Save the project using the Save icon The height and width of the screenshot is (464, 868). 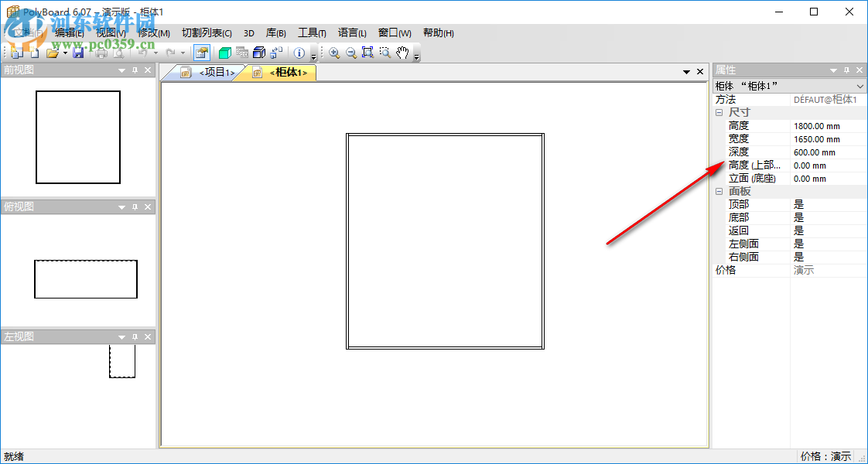point(79,53)
